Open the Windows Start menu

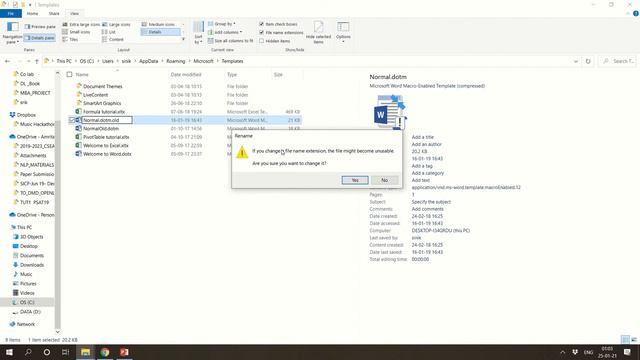click(x=9, y=352)
